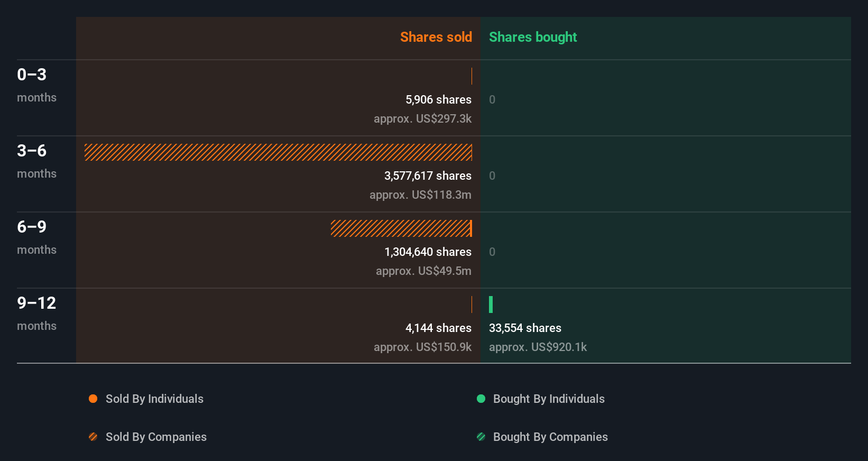Screen dimensions: 868x461
Task: Select the thin 0–3 months sold bar
Action: [472, 76]
